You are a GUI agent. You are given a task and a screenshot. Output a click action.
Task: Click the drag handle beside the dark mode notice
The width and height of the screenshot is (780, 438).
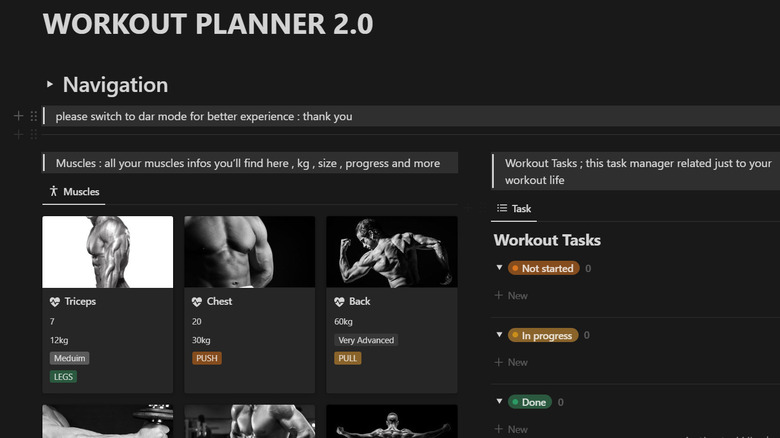33,116
